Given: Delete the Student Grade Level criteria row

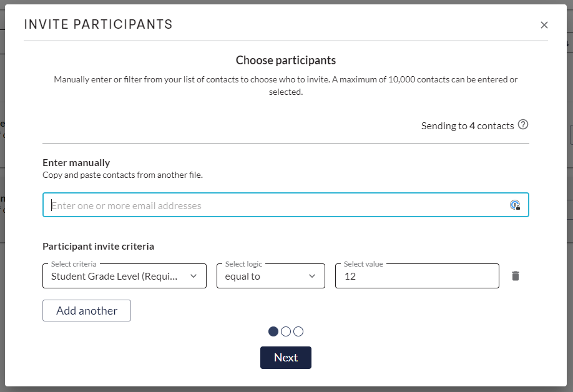Looking at the screenshot, I should (515, 276).
